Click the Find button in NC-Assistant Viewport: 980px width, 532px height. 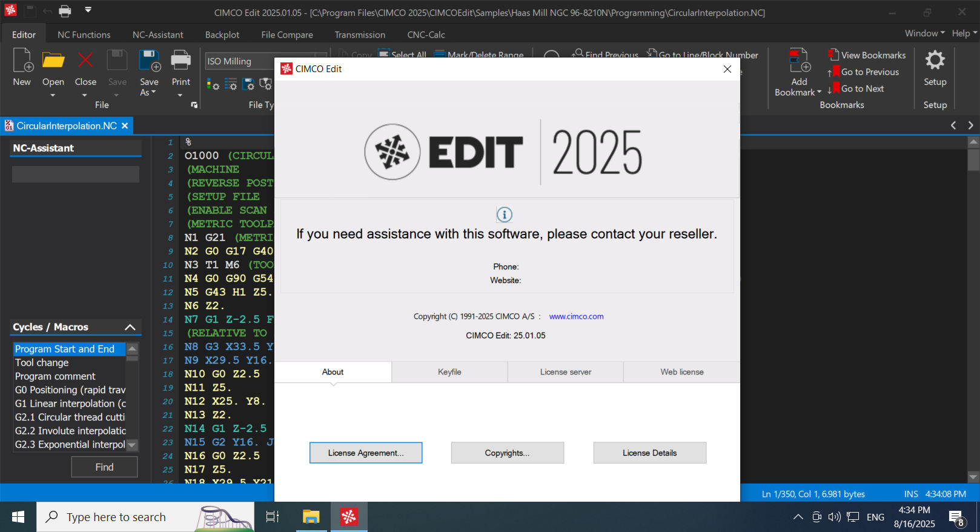pyautogui.click(x=104, y=467)
